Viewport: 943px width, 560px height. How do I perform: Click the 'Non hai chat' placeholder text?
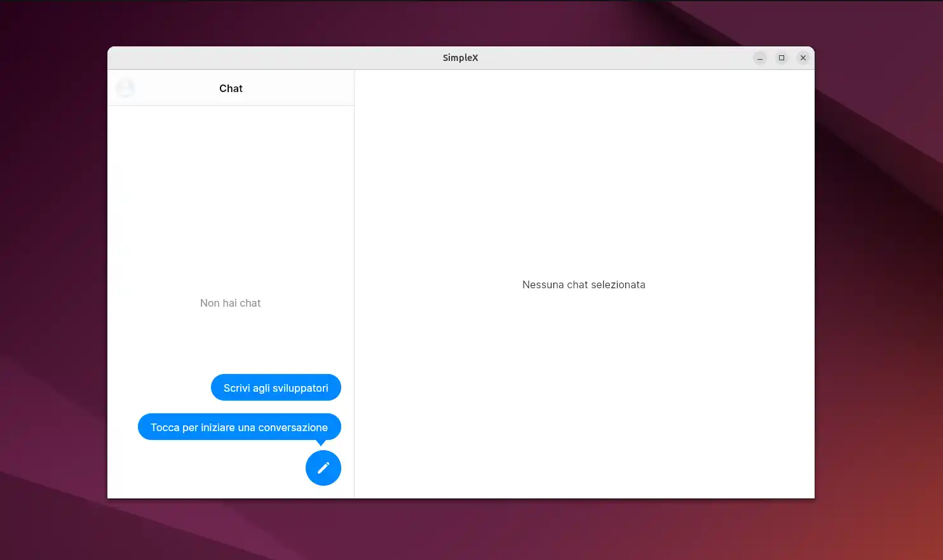click(230, 303)
